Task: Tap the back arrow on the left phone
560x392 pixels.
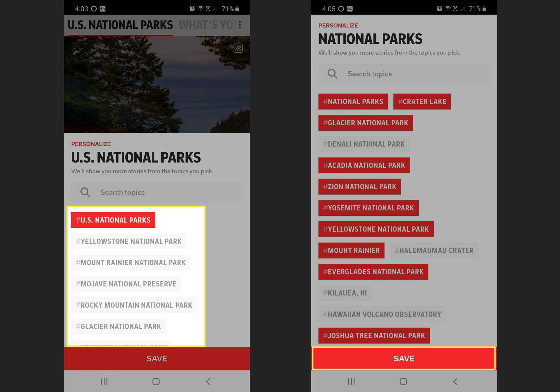Action: [208, 382]
